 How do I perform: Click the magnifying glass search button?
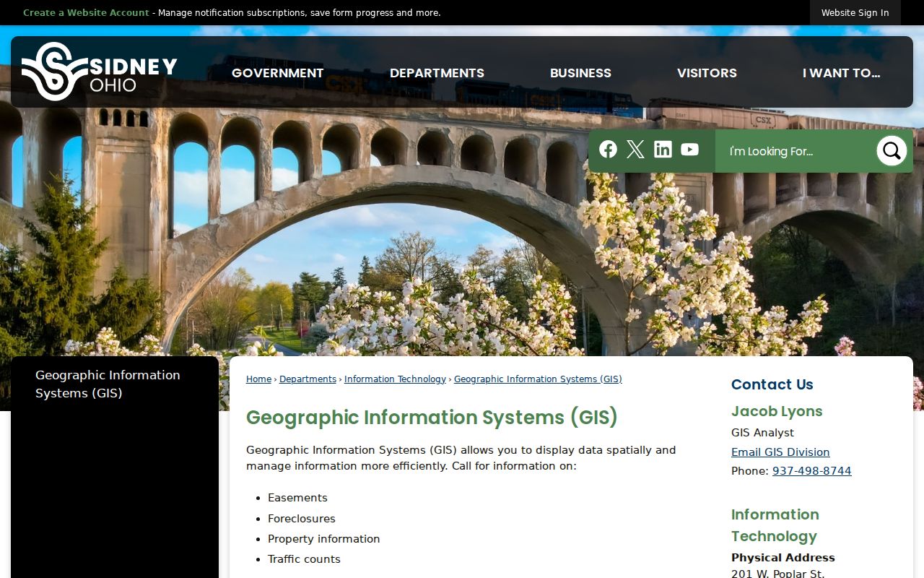point(892,151)
